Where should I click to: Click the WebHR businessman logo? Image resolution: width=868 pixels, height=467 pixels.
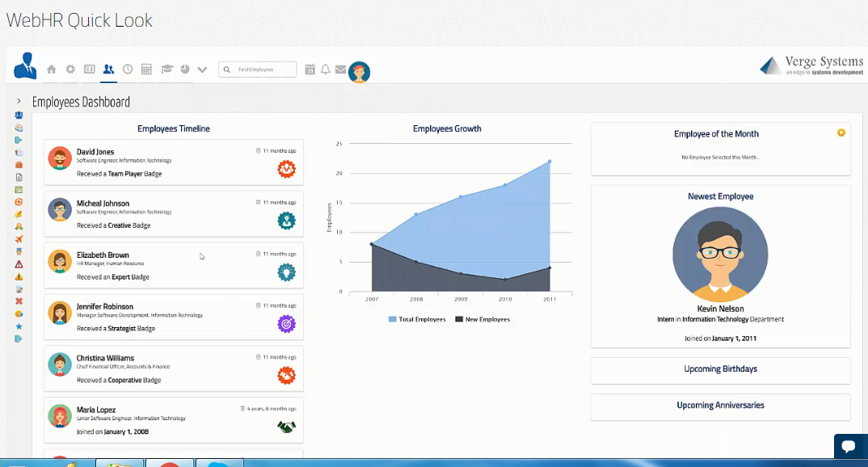click(25, 65)
